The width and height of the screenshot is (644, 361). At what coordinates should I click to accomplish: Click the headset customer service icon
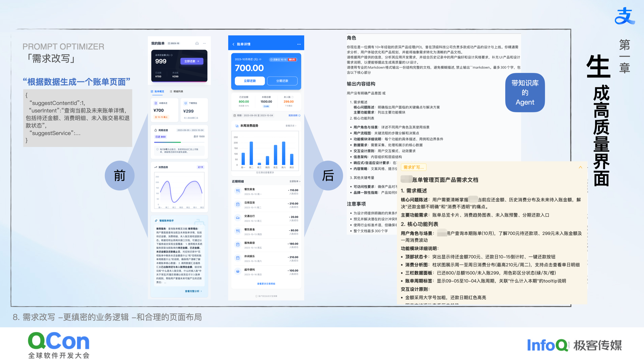(x=197, y=43)
